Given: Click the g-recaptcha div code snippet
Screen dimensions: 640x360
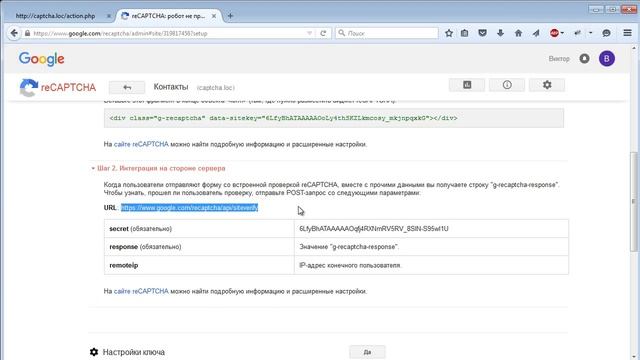Looking at the screenshot, I should (x=334, y=118).
